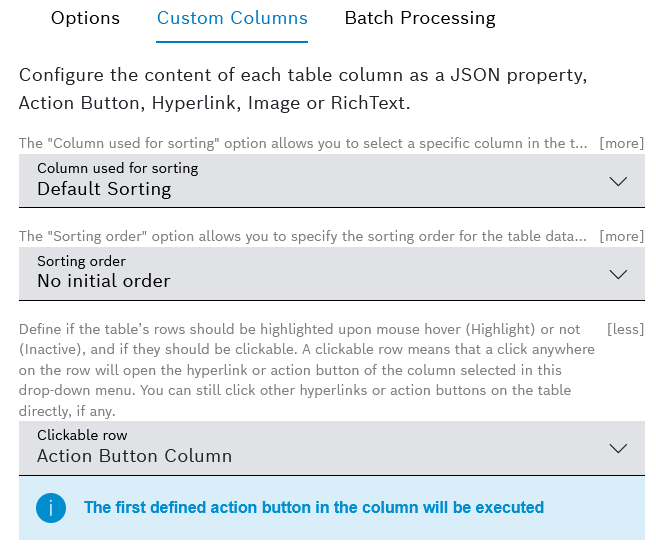The width and height of the screenshot is (656, 549).
Task: Open the Sorting order dropdown
Action: point(300,272)
